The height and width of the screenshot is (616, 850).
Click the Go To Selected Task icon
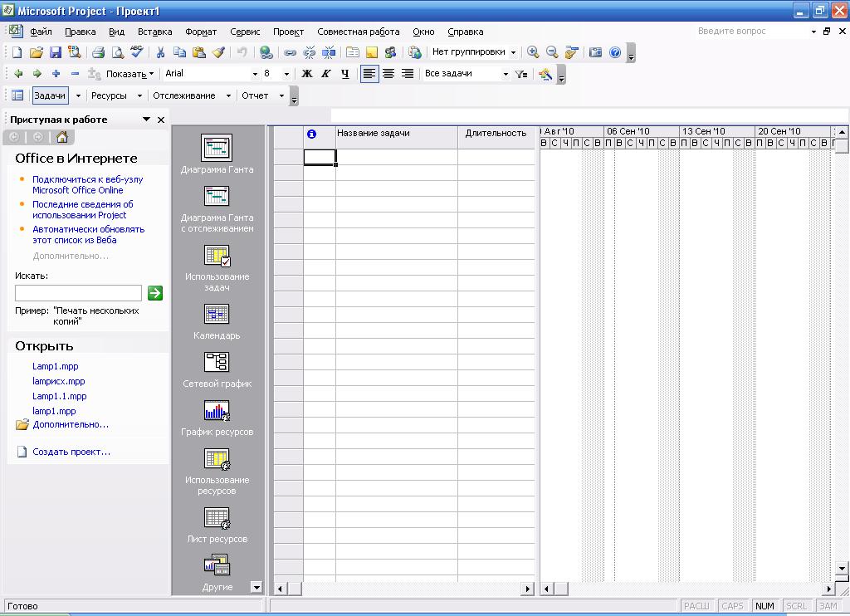[571, 52]
